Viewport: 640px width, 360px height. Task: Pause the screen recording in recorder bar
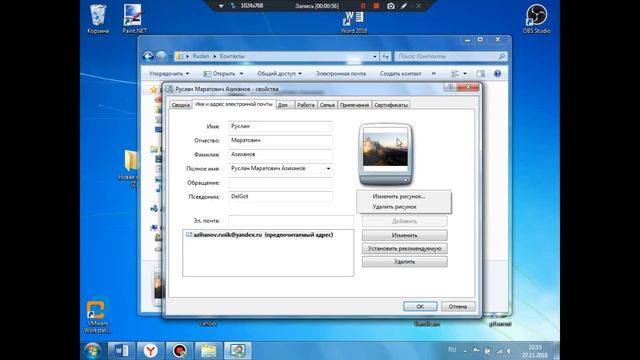pyautogui.click(x=362, y=6)
